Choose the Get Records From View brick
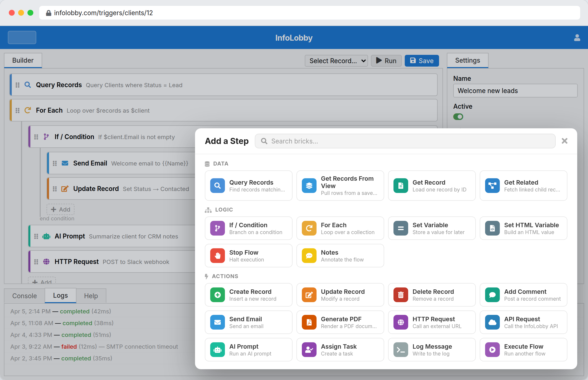The height and width of the screenshot is (380, 588). point(340,186)
